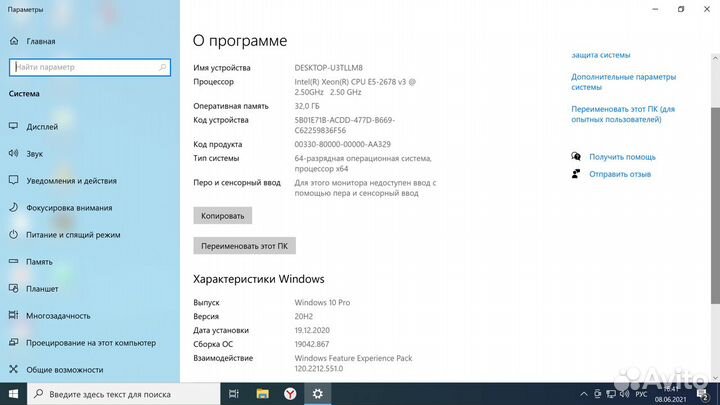Open Task View from taskbar
This screenshot has width=720, height=405.
[234, 394]
